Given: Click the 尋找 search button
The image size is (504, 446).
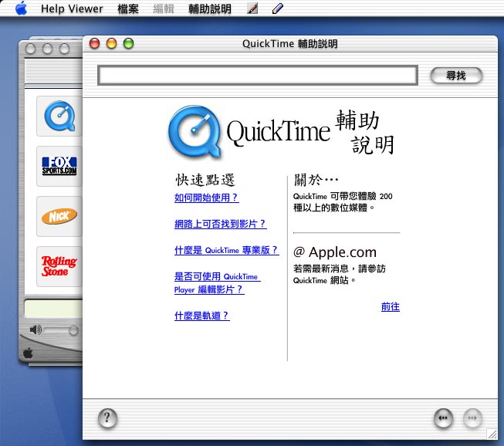Looking at the screenshot, I should click(x=455, y=76).
